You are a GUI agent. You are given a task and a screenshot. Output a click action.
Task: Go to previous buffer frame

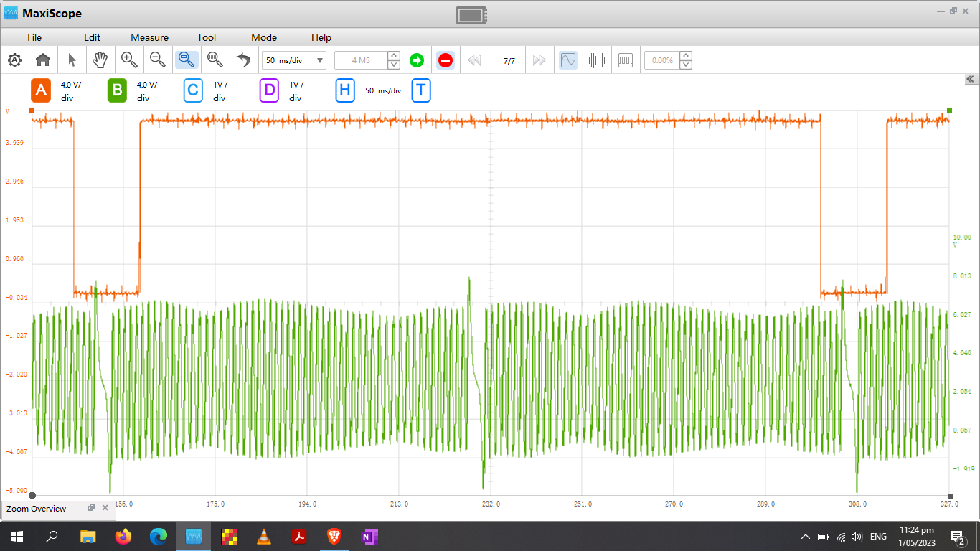(474, 60)
